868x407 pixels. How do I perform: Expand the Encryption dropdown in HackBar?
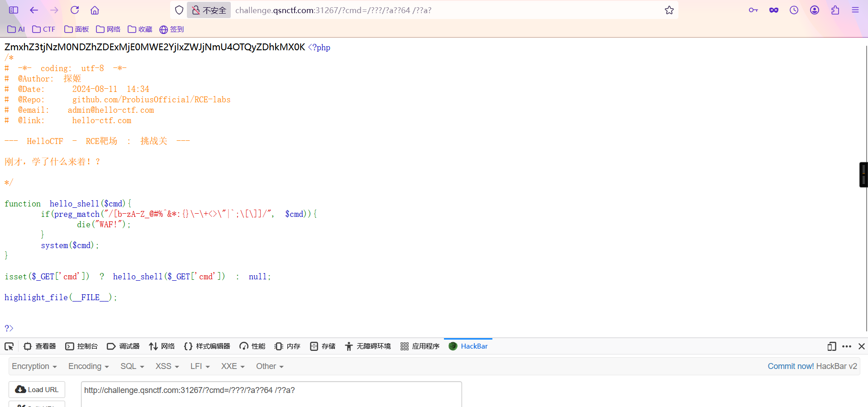pos(34,366)
